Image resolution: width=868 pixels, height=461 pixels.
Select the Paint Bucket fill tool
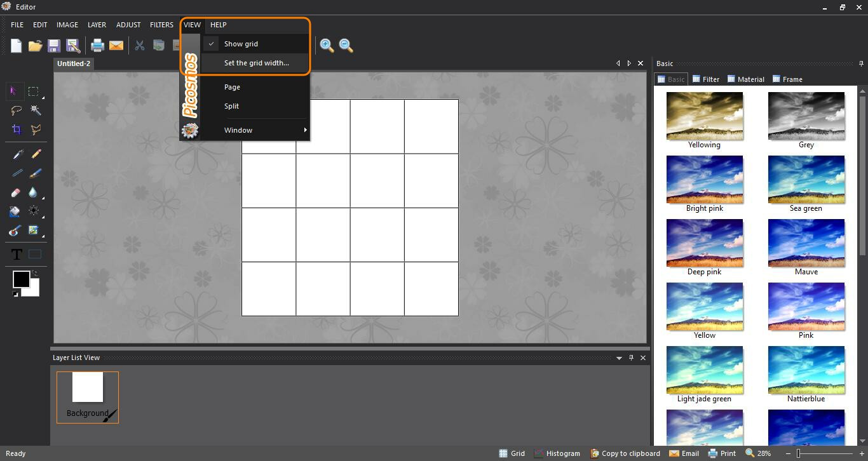click(x=15, y=211)
